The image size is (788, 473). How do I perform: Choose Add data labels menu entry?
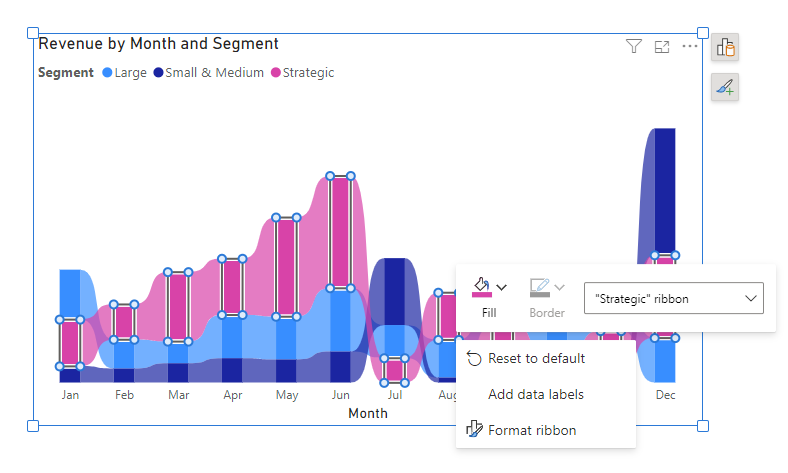pyautogui.click(x=546, y=395)
